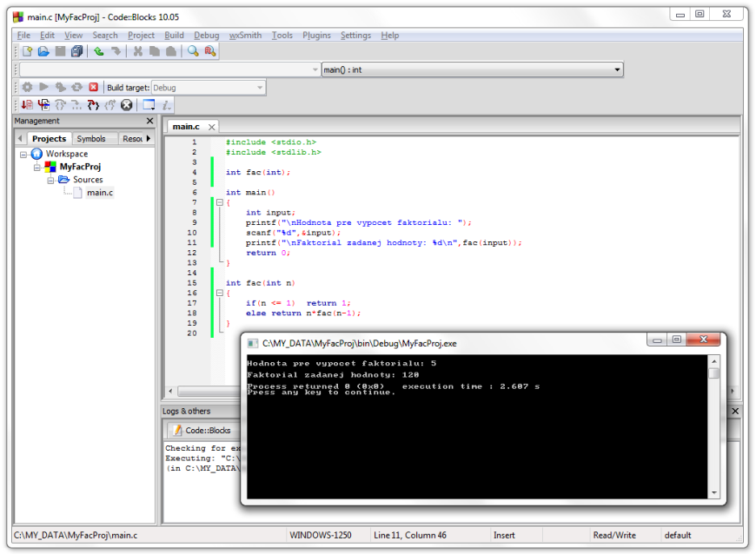This screenshot has width=756, height=554.
Task: Open the Settings menu
Action: click(355, 35)
